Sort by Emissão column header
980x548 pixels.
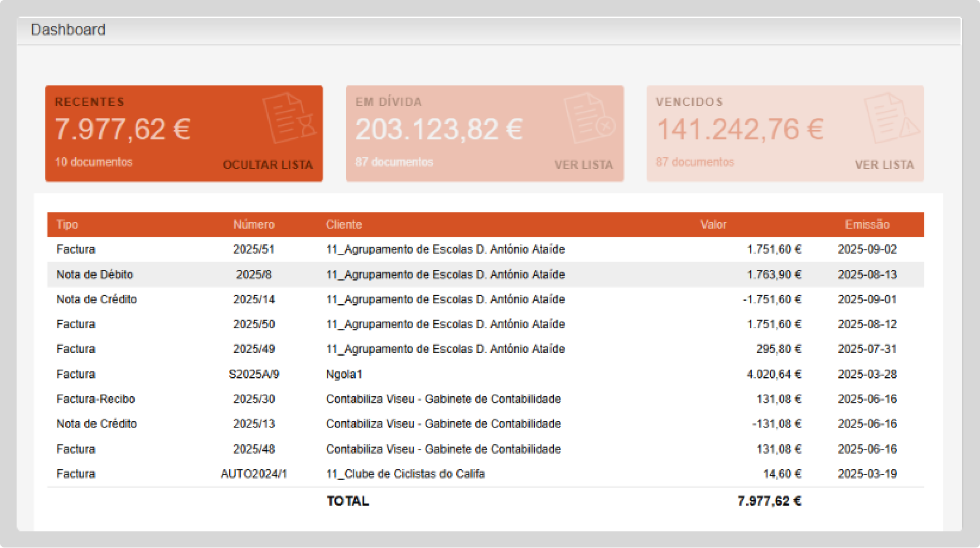[x=867, y=225]
